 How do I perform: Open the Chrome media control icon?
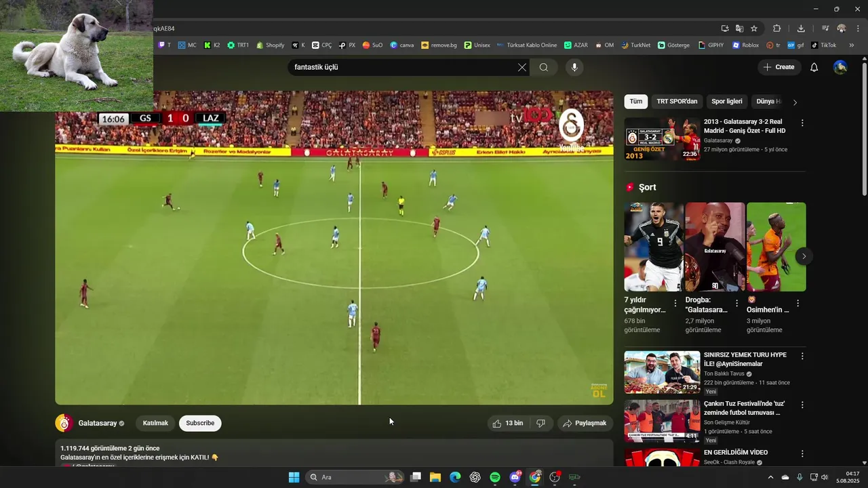(x=825, y=28)
